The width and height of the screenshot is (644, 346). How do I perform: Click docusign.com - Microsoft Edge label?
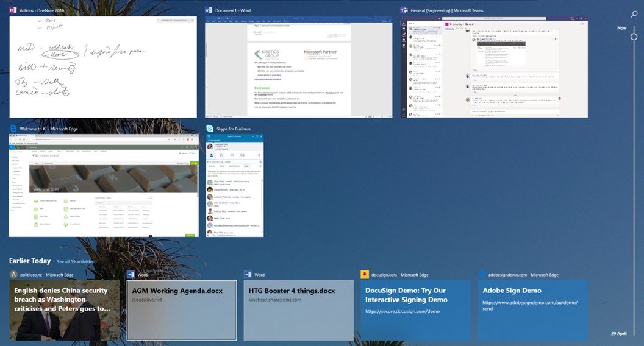click(399, 275)
